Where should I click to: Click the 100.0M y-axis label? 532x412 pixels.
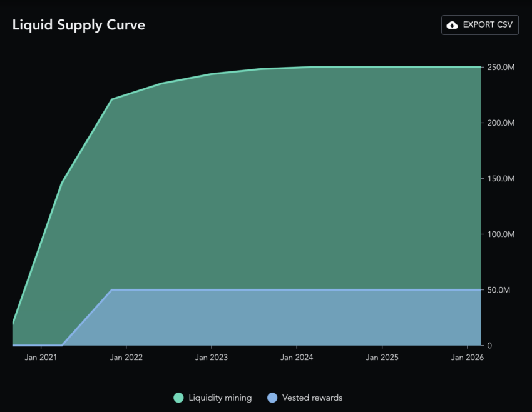point(501,234)
